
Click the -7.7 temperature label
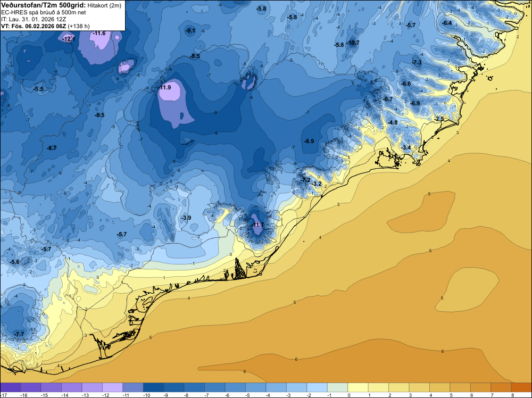pos(19,334)
